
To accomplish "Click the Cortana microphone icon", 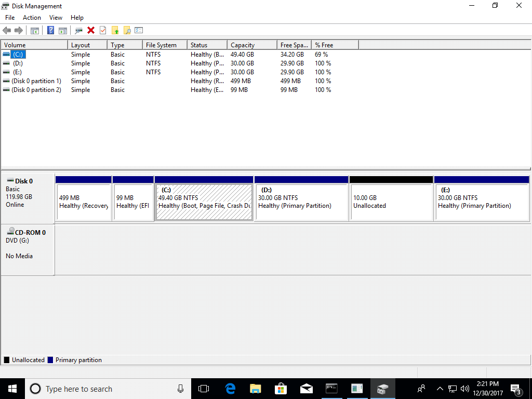I will coord(180,389).
